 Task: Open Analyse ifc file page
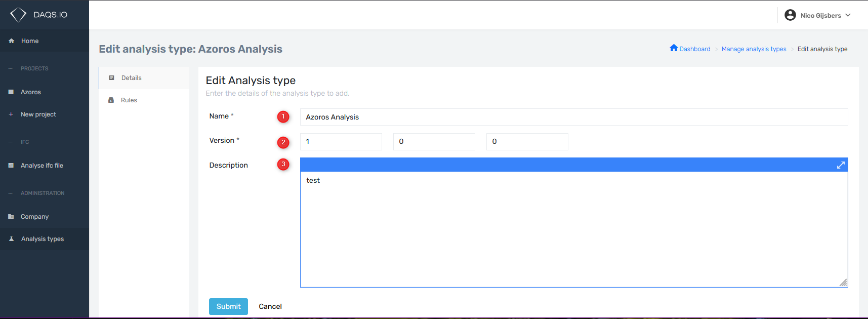pos(45,166)
